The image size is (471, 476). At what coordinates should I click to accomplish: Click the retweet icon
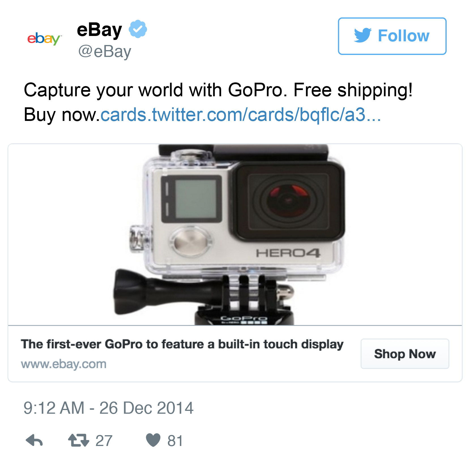point(78,440)
